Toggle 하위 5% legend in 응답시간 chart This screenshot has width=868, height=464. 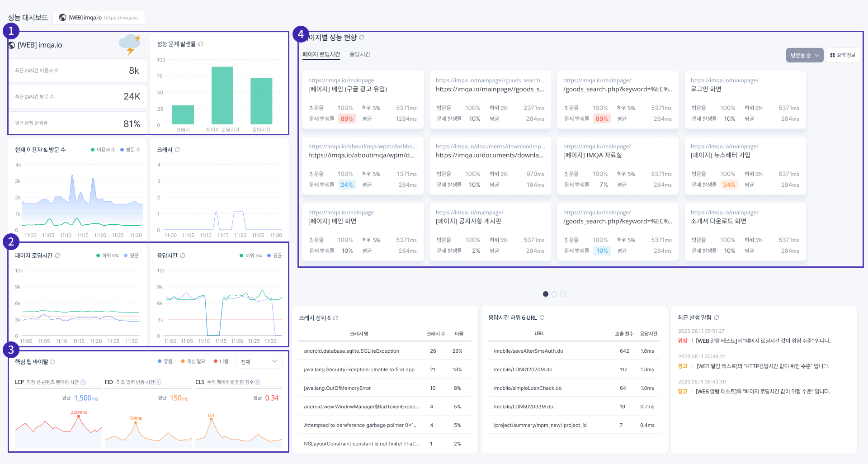coord(250,256)
